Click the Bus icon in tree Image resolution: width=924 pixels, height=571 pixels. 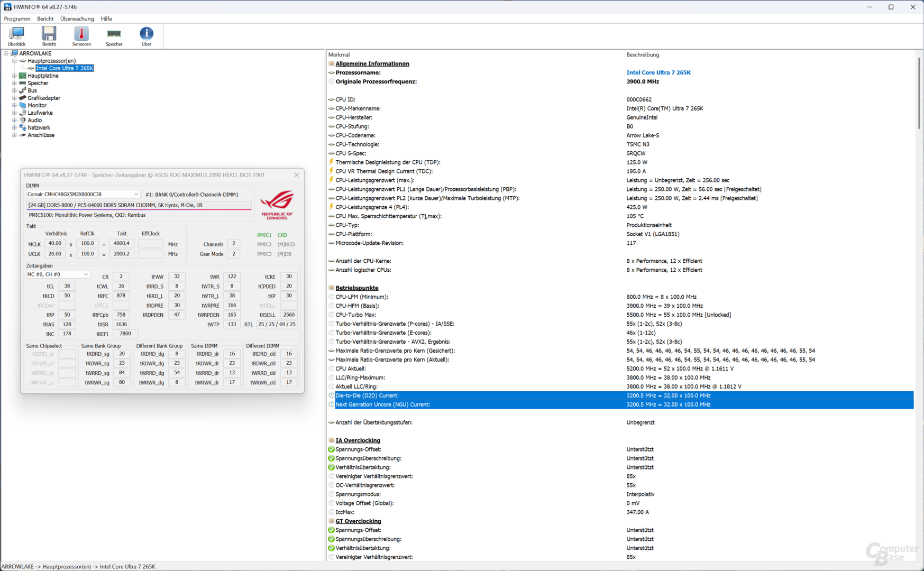click(x=23, y=90)
